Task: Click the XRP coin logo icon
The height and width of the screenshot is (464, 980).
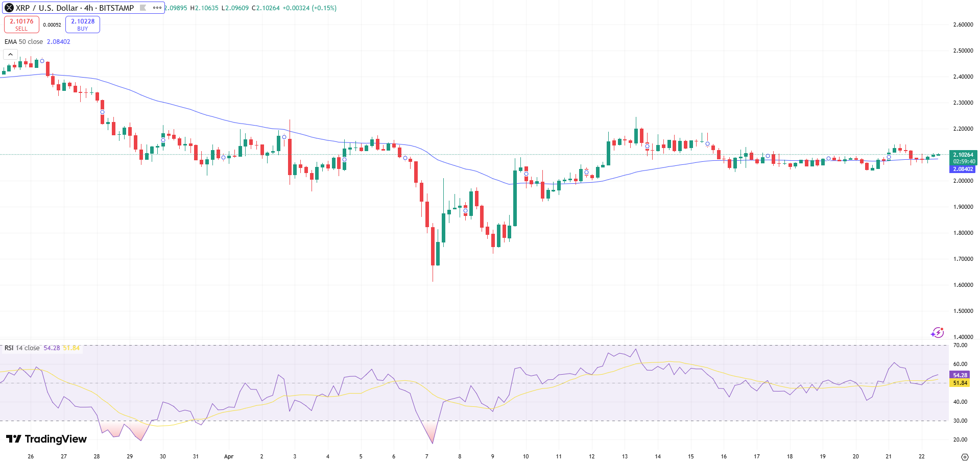Action: [9, 8]
